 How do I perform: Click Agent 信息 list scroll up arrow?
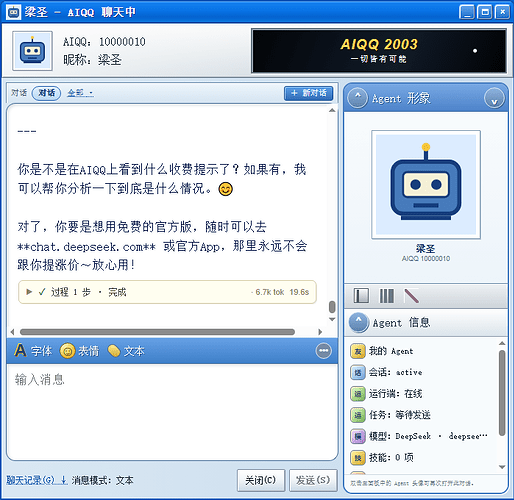pos(502,343)
